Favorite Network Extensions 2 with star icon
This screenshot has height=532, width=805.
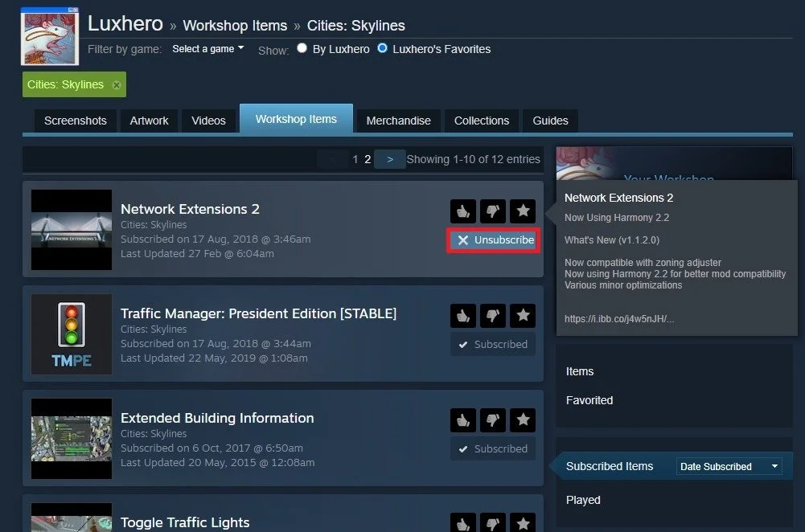(523, 211)
